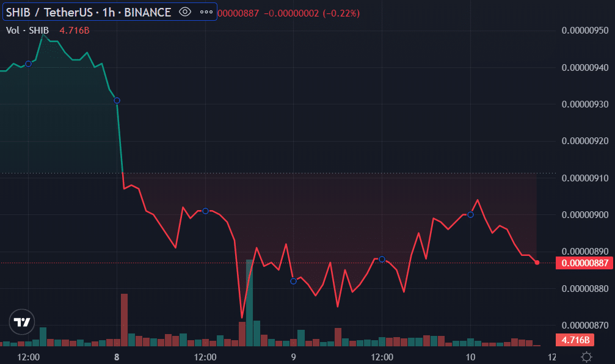Click the price change text −0.00000002 (−0.22%)
The height and width of the screenshot is (364, 615).
click(x=312, y=13)
